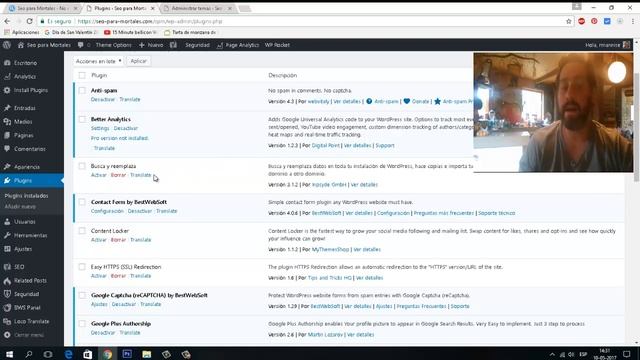
Task: Open Windows Store from taskbar
Action: (x=88, y=354)
